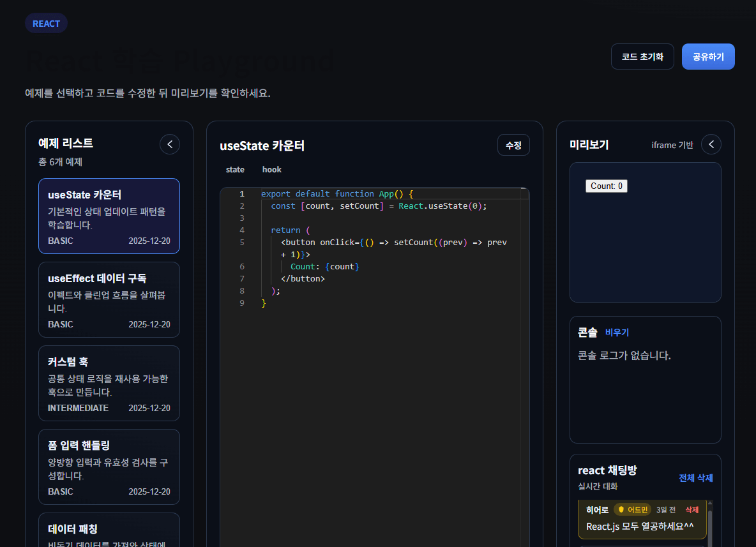Click the 'React.js 모두 열공하세요^^' message
The height and width of the screenshot is (547, 756).
pos(640,527)
